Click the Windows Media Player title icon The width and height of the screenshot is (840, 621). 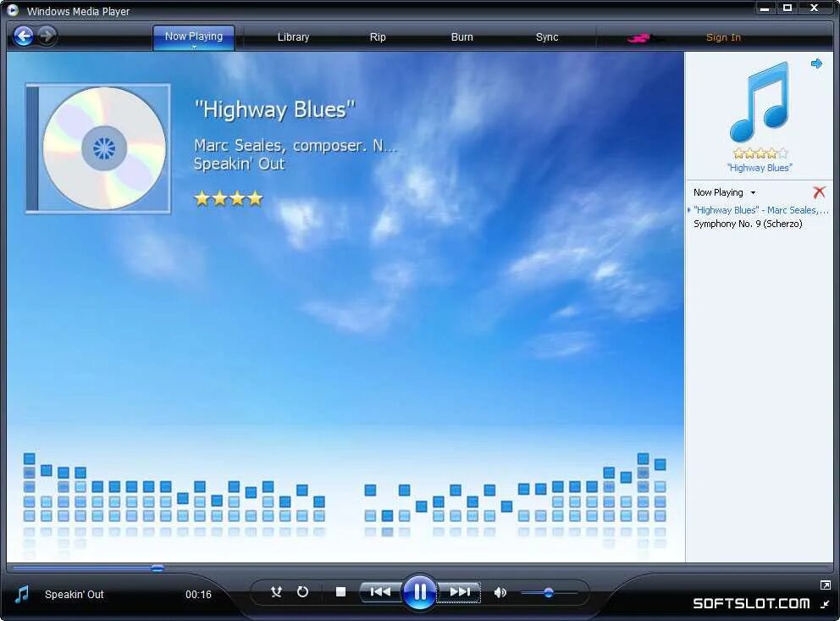[13, 9]
